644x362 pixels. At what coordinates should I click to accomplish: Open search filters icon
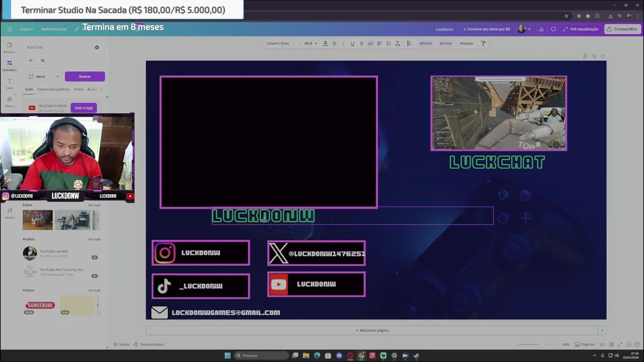coord(42,60)
